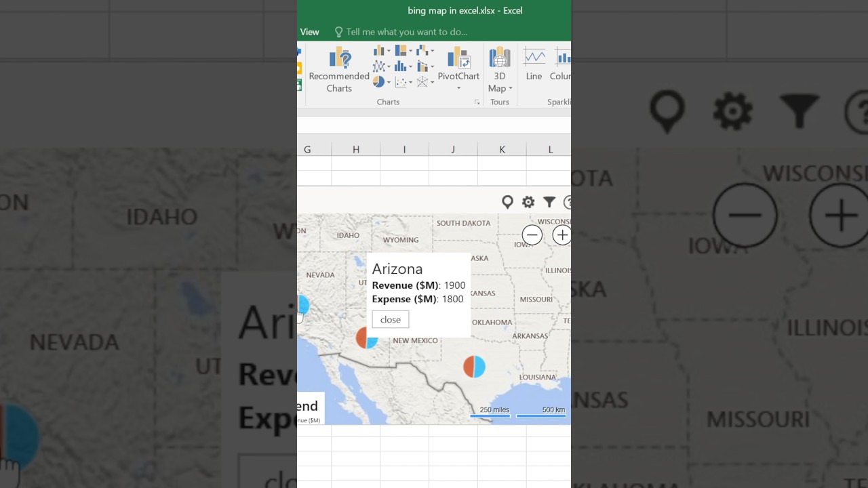The image size is (868, 488).
Task: Click the Bing map filter funnel icon
Action: [x=549, y=202]
